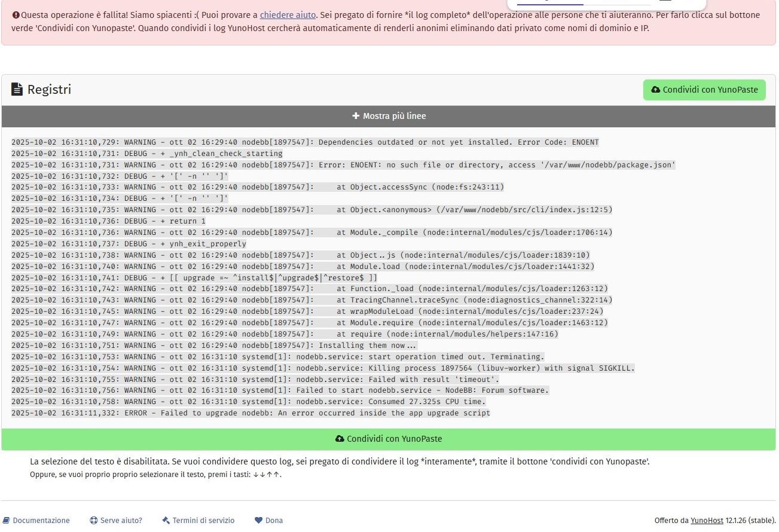Click the plus icon beside Mostra più linee
Image resolution: width=779 pixels, height=532 pixels.
pos(356,116)
